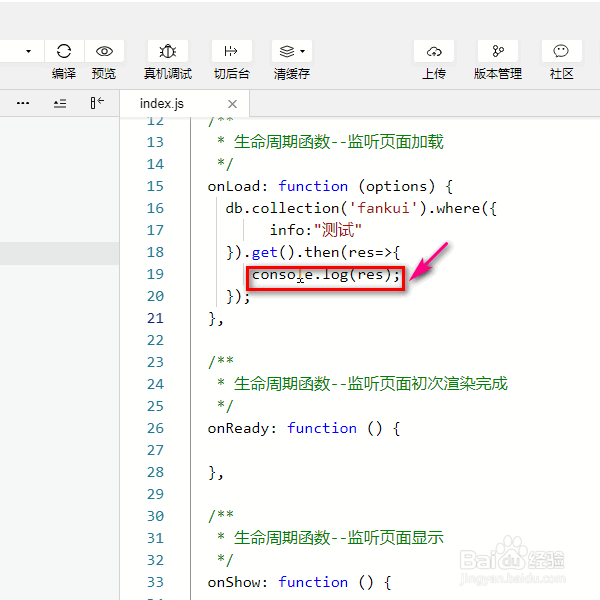Click the console.log(res); statement
Viewport: 600px width, 600px height.
tap(326, 275)
